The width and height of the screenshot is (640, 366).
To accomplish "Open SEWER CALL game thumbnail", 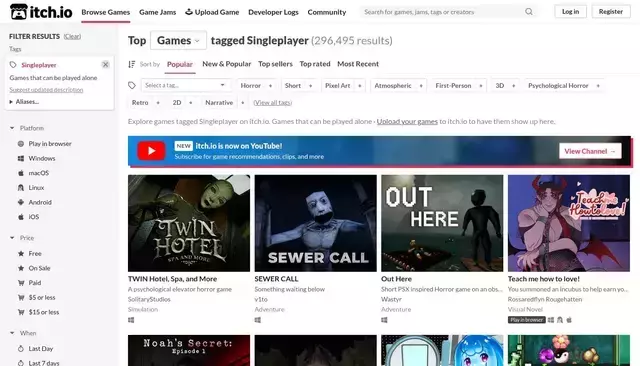I will tap(316, 223).
